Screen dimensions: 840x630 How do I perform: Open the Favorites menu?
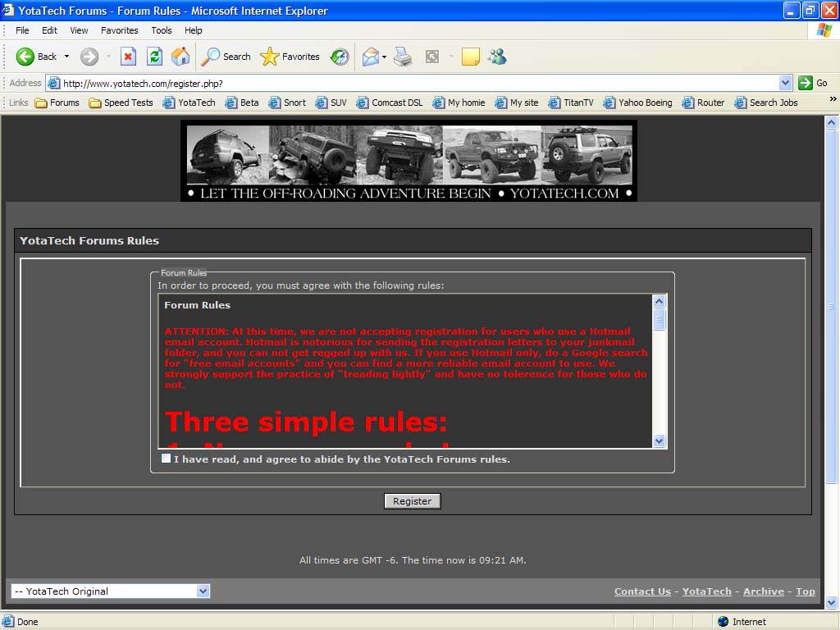pos(120,30)
